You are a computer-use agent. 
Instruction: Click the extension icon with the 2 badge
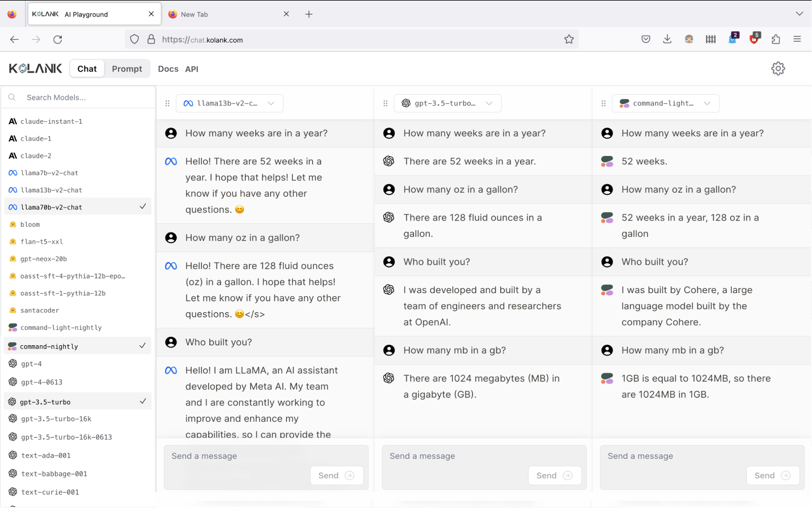point(733,39)
